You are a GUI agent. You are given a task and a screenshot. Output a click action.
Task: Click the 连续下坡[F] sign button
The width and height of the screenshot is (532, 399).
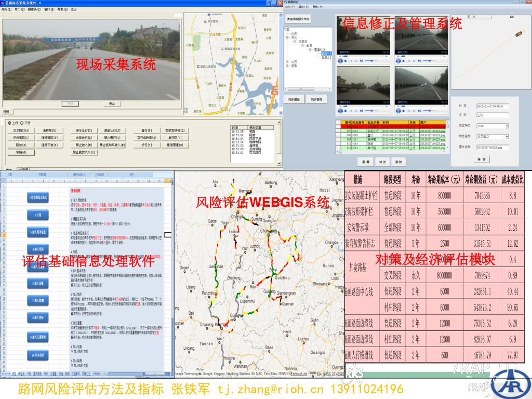tap(49, 145)
